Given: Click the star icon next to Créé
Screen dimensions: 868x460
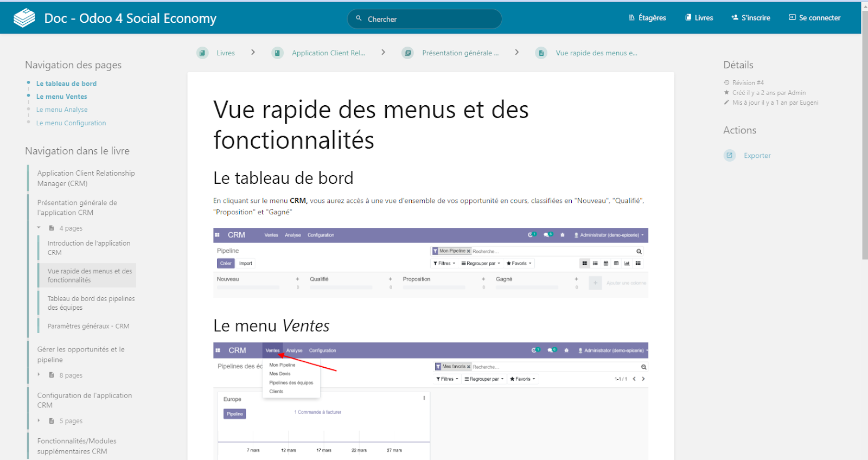Looking at the screenshot, I should coord(726,93).
